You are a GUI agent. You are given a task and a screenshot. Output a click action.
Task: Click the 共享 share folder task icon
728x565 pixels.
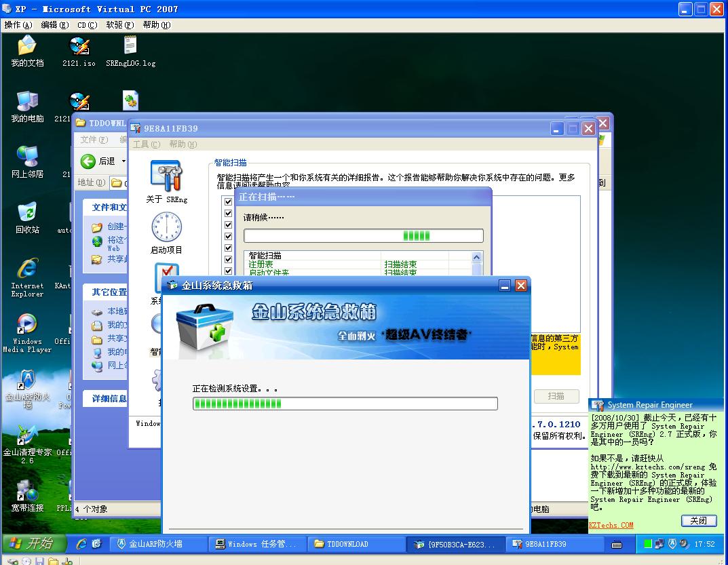point(96,259)
